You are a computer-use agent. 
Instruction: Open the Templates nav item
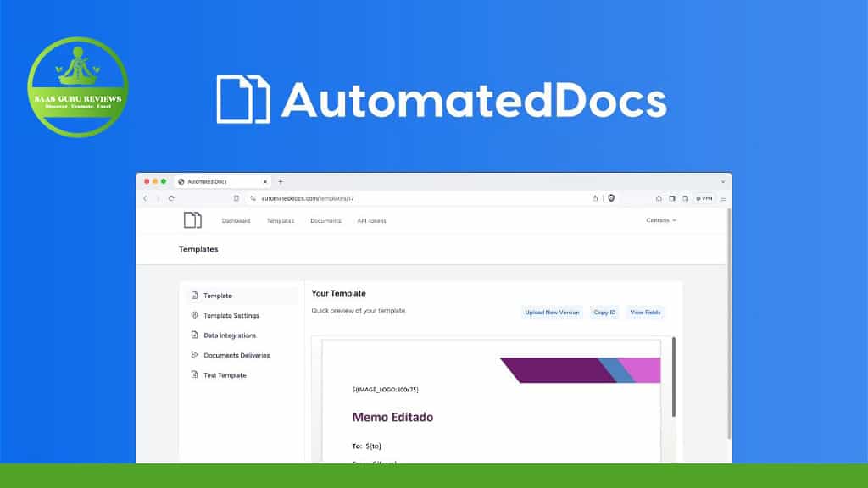280,221
